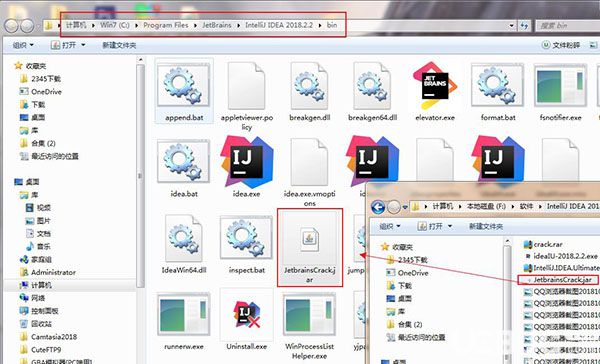Open 合集 (2) in bin window sidebar
The height and width of the screenshot is (364, 600).
coord(38,143)
